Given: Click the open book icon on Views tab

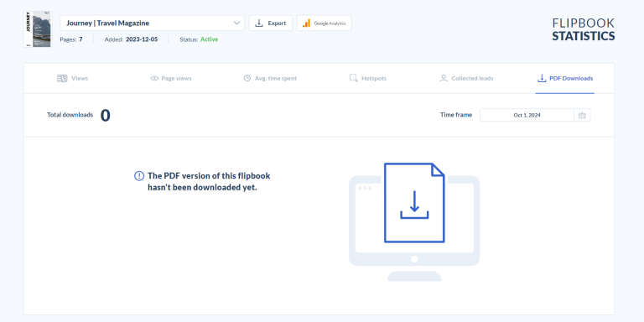Looking at the screenshot, I should (62, 78).
